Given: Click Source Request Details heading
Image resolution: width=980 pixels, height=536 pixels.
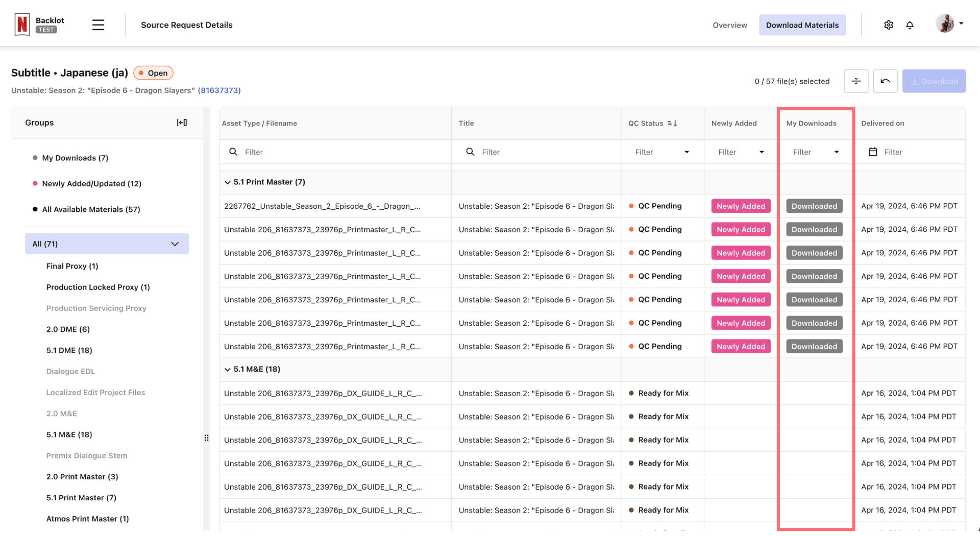Looking at the screenshot, I should pos(186,25).
